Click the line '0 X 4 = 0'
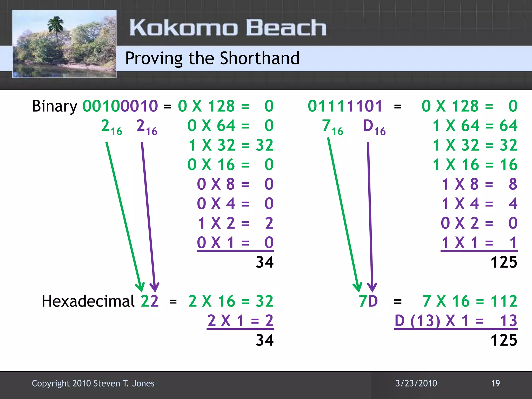The height and width of the screenshot is (399, 532). coord(235,204)
